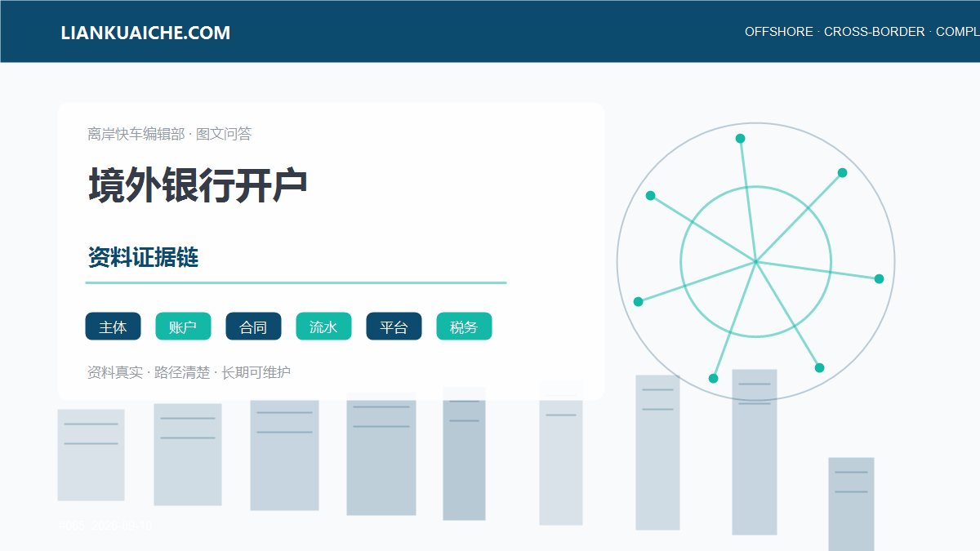Click the top node of the radial diagram

pos(740,138)
